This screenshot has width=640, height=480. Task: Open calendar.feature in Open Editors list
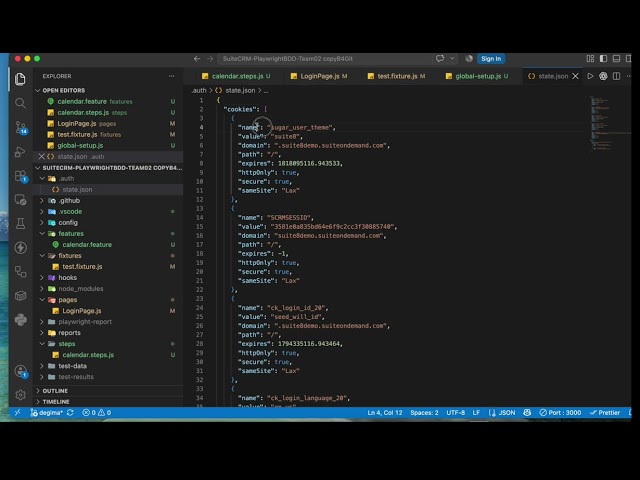109,101
